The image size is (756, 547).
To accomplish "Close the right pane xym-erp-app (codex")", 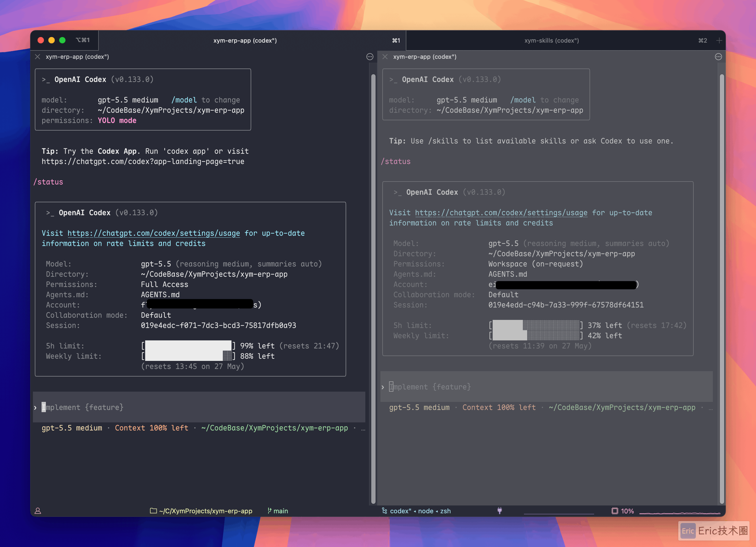I will (385, 57).
